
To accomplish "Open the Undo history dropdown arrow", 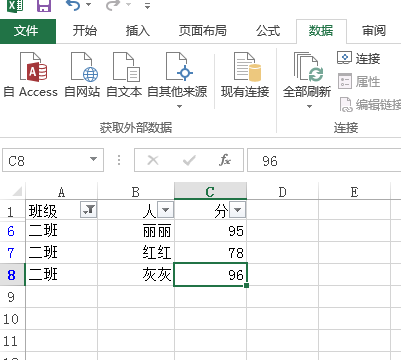I will tap(89, 5).
